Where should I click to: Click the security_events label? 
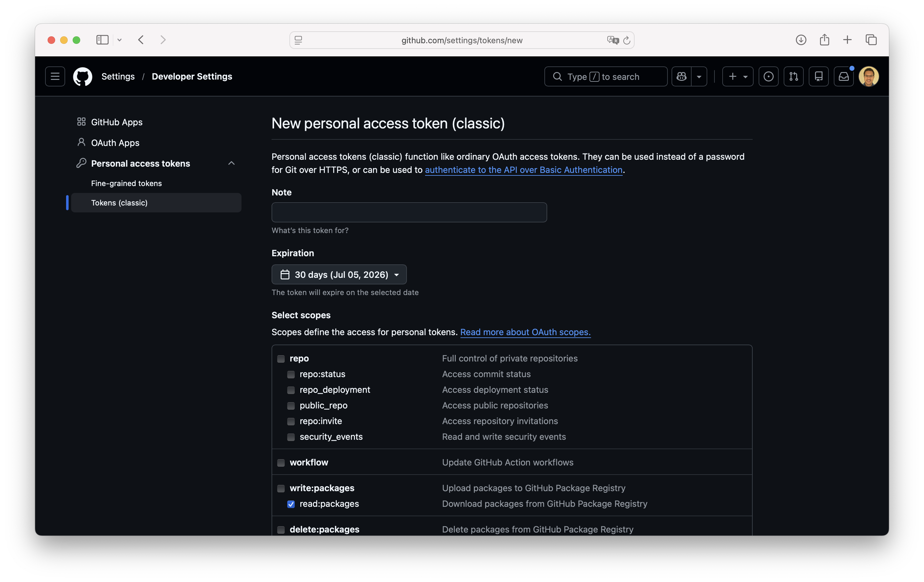[x=331, y=437]
